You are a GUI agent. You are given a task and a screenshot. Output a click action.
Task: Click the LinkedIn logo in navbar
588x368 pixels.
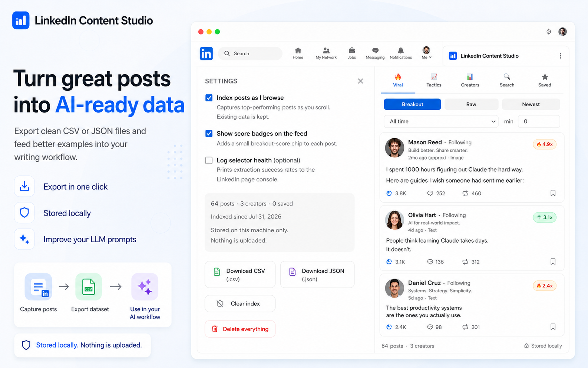[206, 53]
